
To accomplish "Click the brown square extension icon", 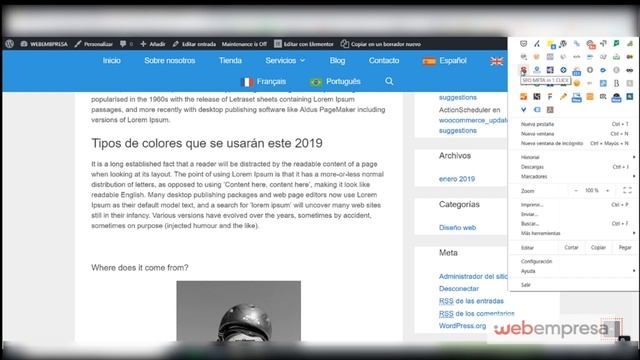I will pyautogui.click(x=550, y=109).
